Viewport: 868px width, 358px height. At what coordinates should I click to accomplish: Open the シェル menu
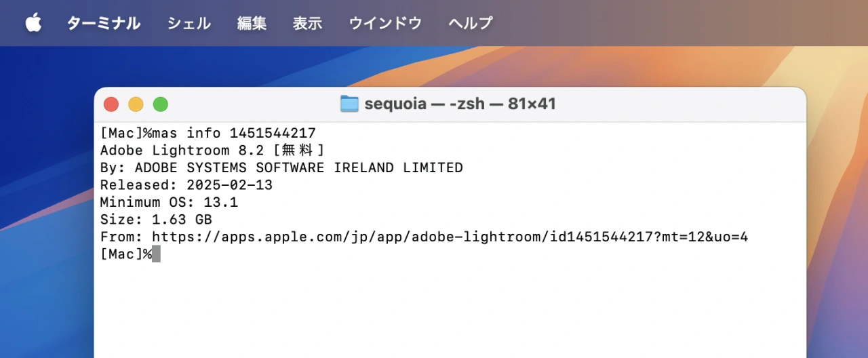pos(189,23)
